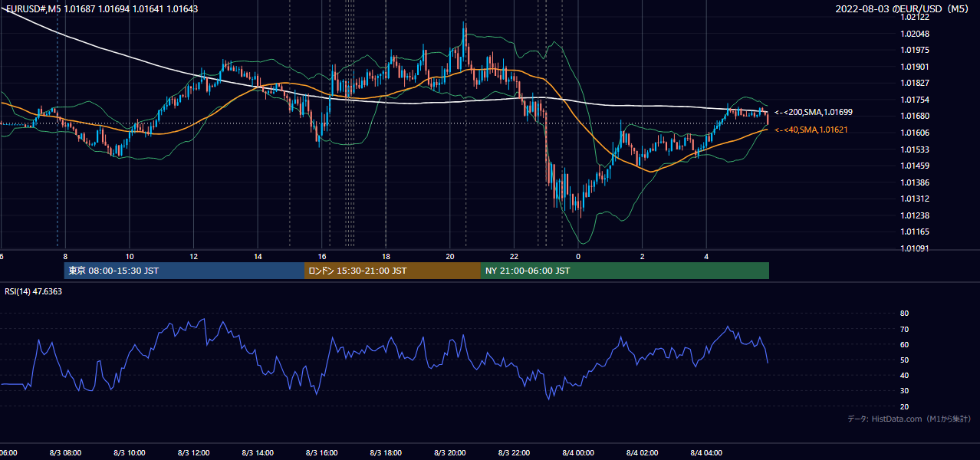The height and width of the screenshot is (460, 980).
Task: Click RSI scale value 50
Action: pos(904,360)
